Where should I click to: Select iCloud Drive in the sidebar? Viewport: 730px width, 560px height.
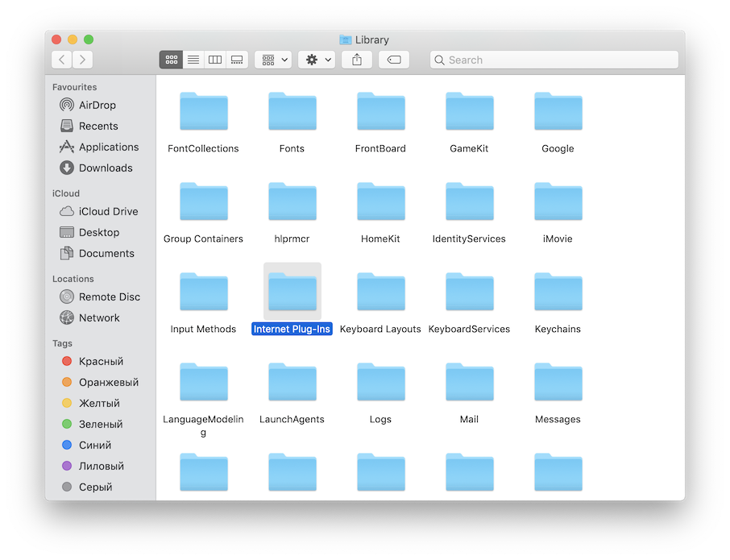click(x=108, y=211)
